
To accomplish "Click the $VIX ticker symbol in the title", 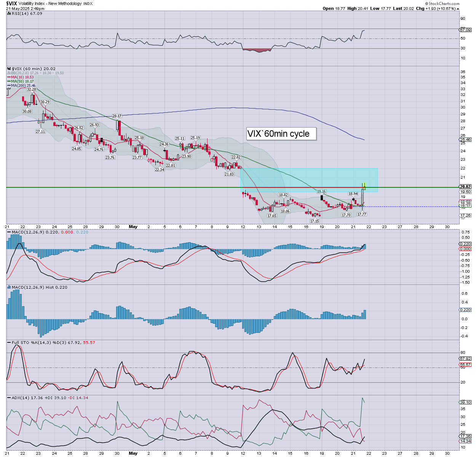I will click(x=11, y=3).
